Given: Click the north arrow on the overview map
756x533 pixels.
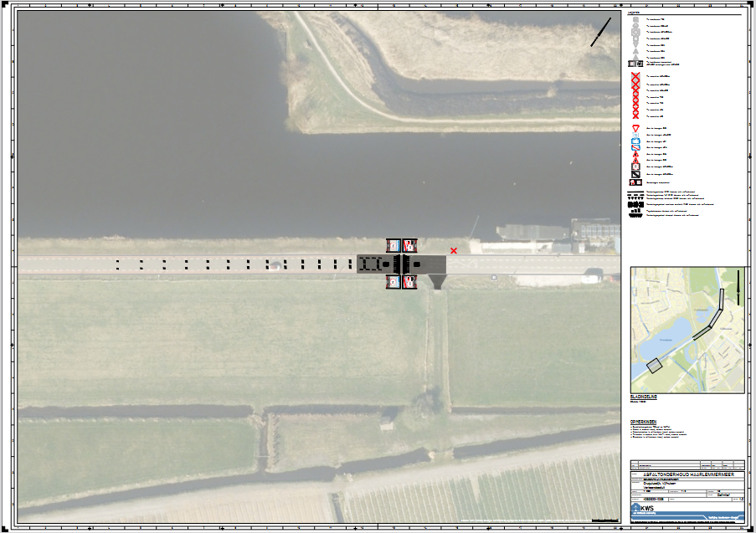Looking at the screenshot, I should point(738,288).
